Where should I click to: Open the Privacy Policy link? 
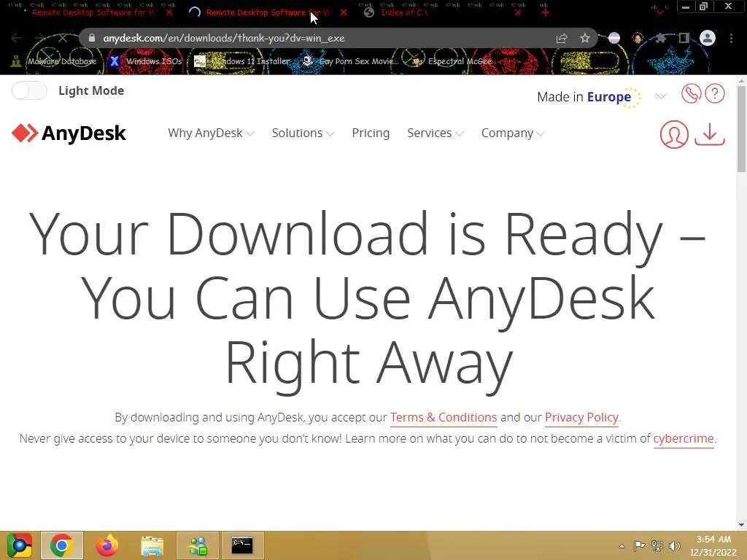point(581,417)
